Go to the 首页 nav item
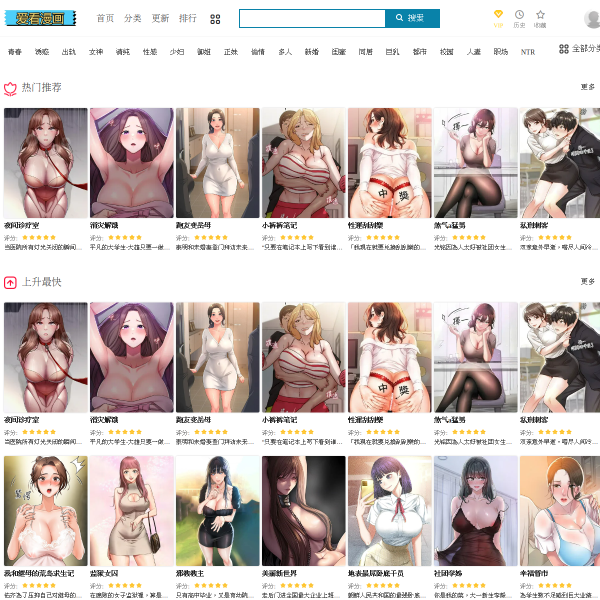 [x=105, y=19]
